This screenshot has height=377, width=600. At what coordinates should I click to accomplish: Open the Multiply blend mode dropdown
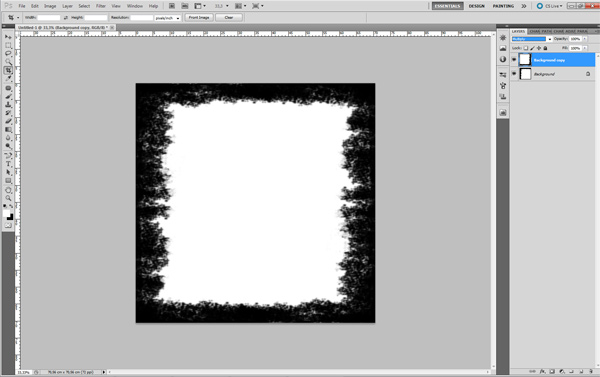(532, 39)
